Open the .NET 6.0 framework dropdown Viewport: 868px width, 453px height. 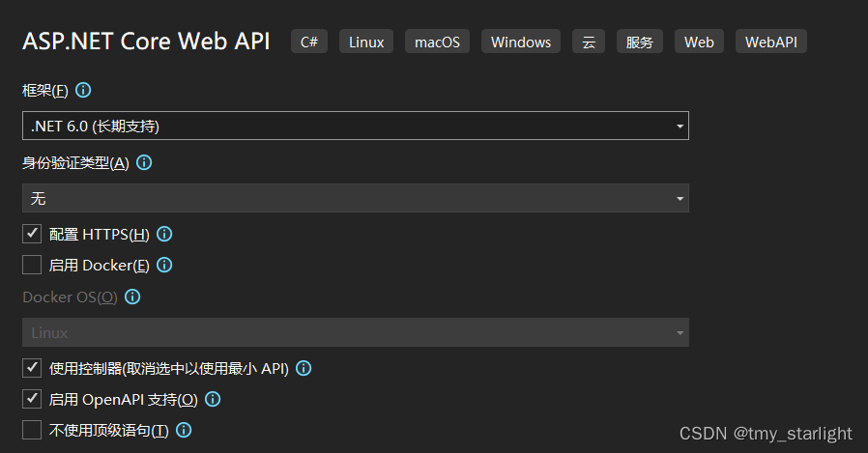click(x=356, y=126)
